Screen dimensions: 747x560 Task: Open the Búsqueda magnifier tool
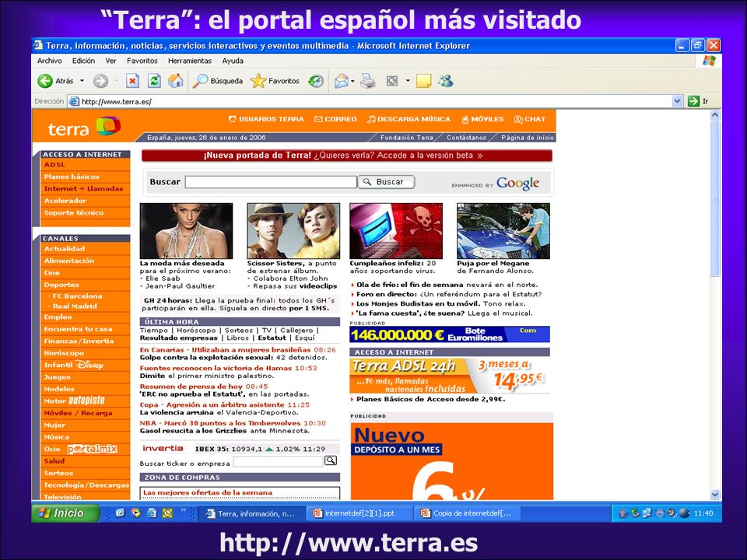point(218,81)
